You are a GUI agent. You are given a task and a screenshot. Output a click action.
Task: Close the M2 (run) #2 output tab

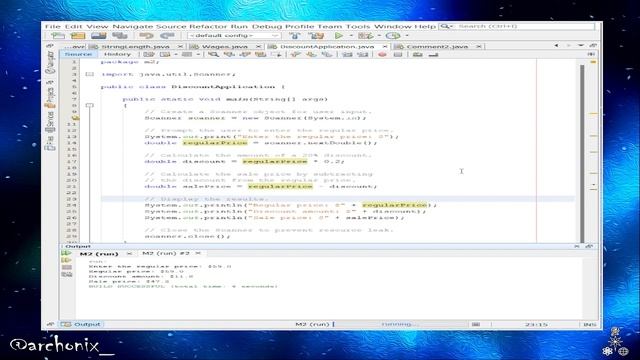(198, 253)
